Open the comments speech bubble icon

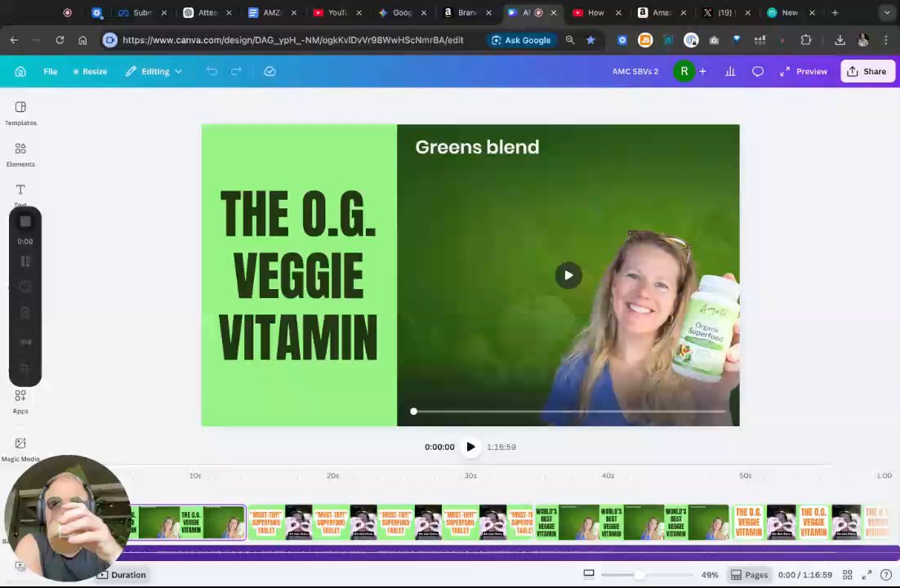pyautogui.click(x=758, y=71)
